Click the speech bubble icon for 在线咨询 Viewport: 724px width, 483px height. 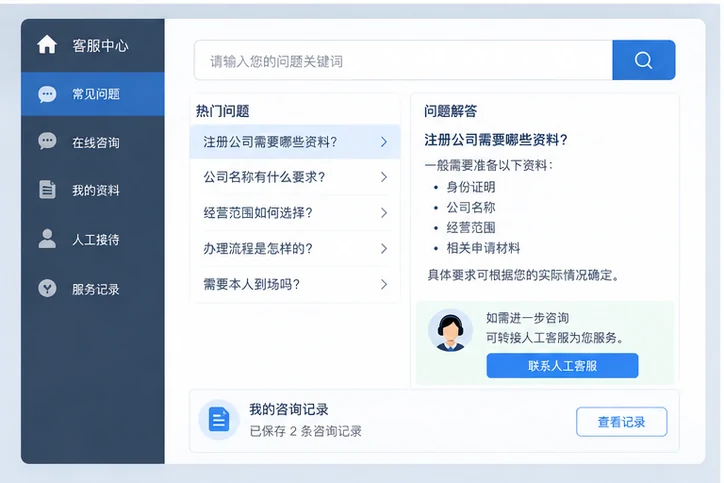tap(47, 141)
